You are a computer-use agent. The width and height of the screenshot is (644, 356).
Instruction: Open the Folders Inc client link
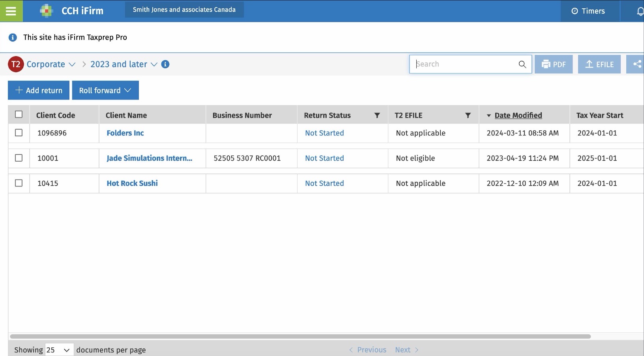[125, 133]
